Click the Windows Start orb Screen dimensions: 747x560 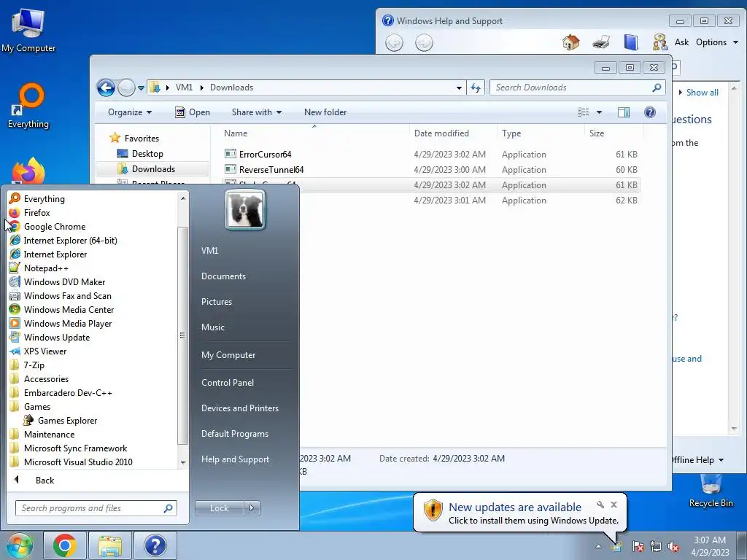[19, 545]
